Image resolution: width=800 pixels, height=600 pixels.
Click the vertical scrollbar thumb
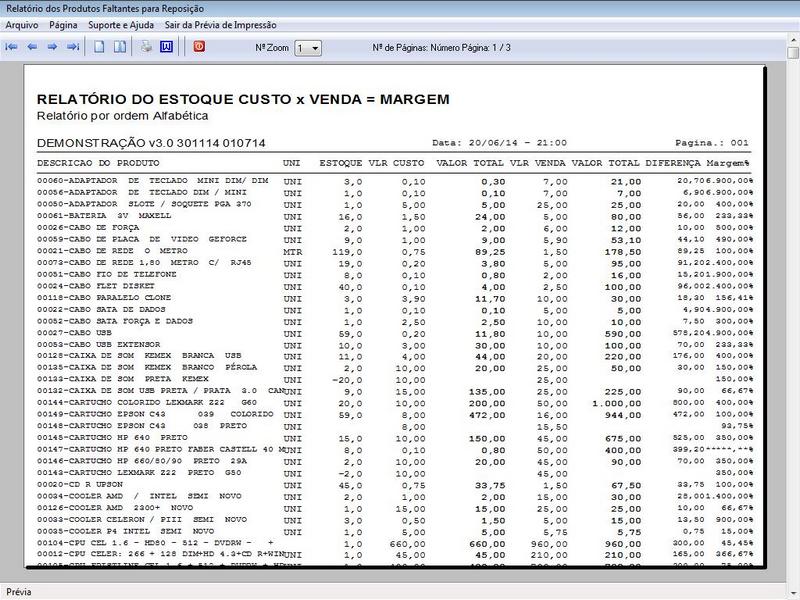793,53
